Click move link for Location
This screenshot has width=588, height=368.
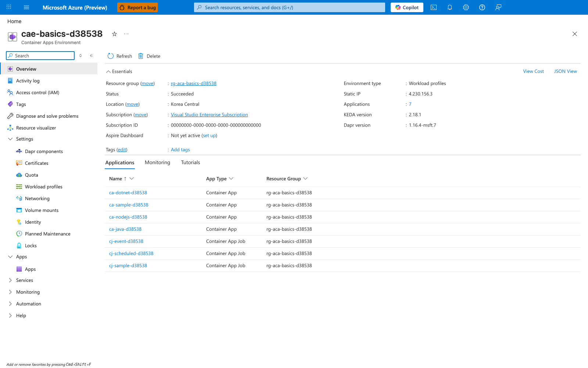click(x=133, y=105)
